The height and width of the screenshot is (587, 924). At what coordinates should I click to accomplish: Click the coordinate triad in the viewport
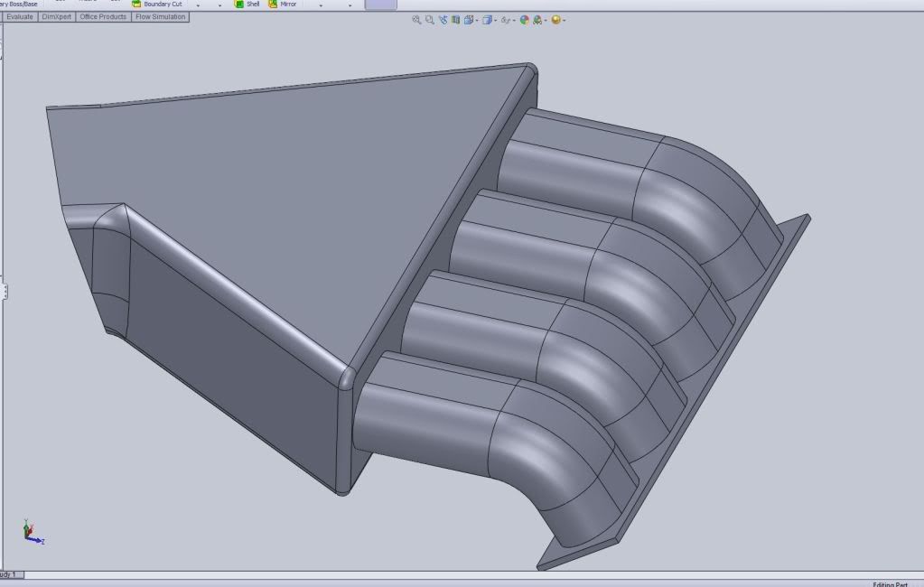[x=32, y=533]
